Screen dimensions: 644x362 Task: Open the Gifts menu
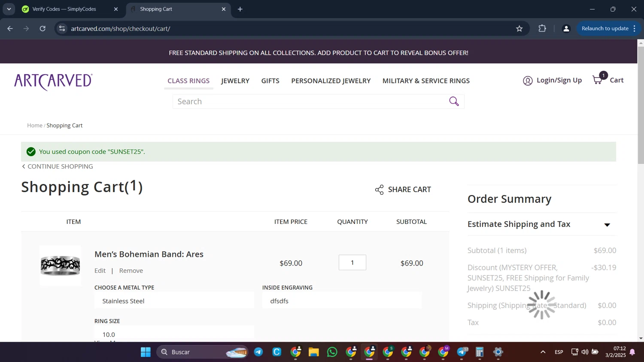point(270,81)
